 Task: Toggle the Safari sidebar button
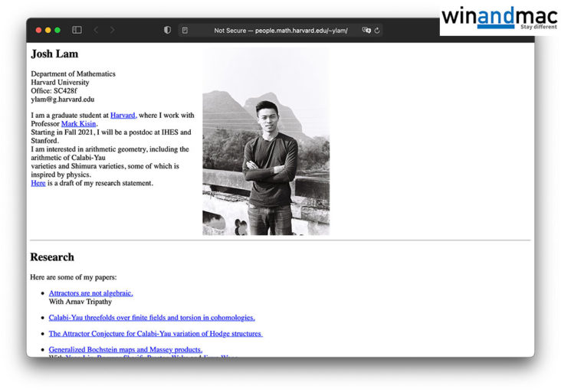[x=77, y=30]
